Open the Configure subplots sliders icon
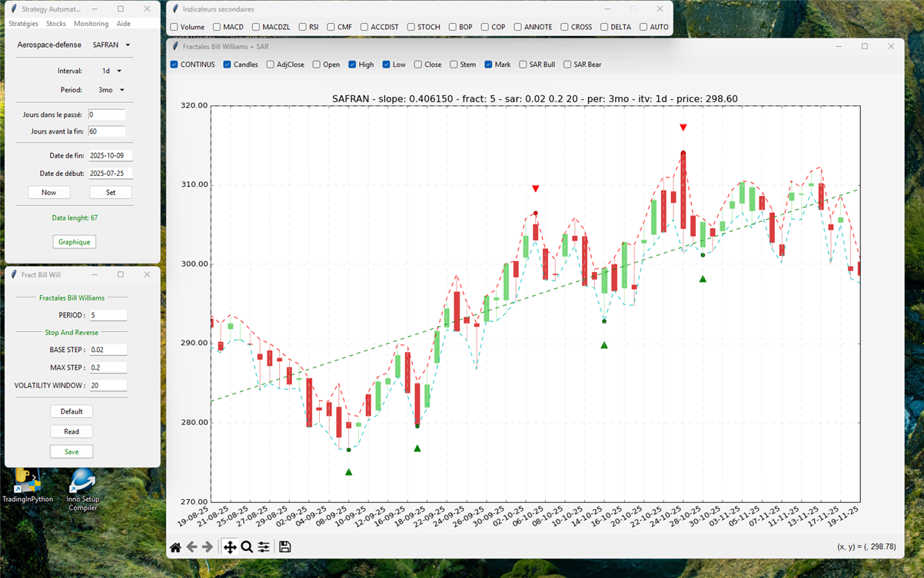The image size is (924, 578). pos(264,547)
